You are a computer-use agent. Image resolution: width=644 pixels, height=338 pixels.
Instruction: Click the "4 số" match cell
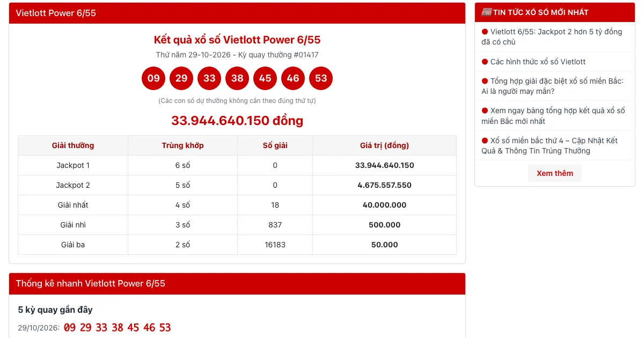tap(183, 205)
